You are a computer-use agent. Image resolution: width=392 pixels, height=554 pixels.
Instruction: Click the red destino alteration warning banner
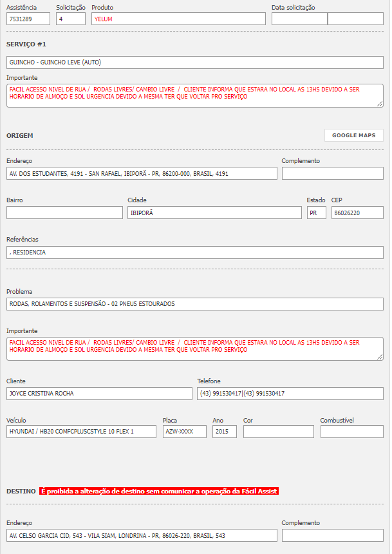[x=159, y=491]
